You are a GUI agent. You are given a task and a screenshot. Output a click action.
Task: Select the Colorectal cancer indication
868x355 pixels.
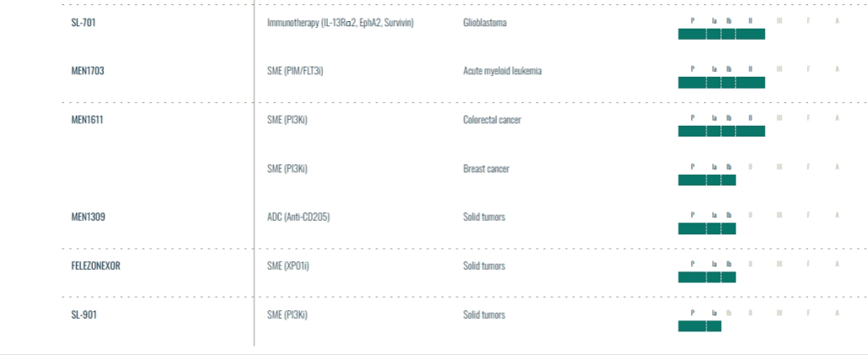coord(492,120)
